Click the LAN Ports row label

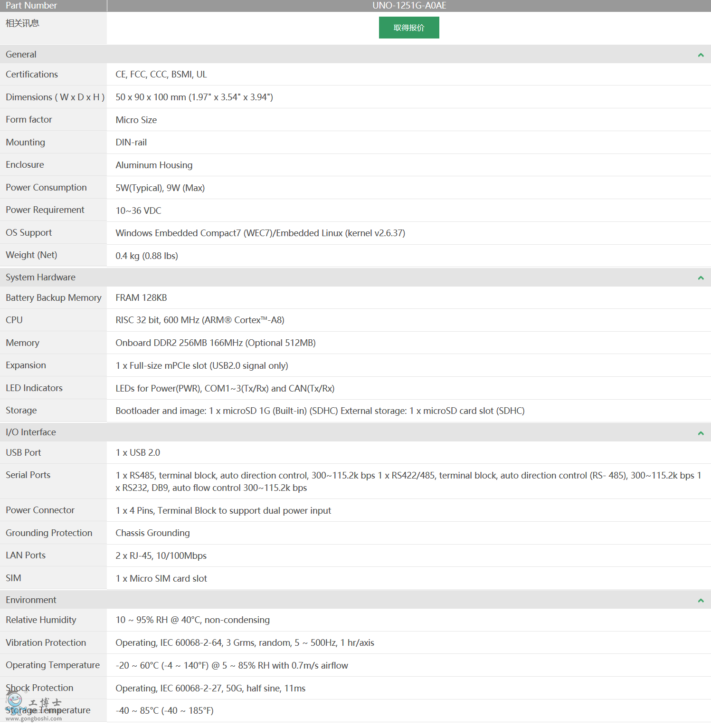click(x=26, y=556)
